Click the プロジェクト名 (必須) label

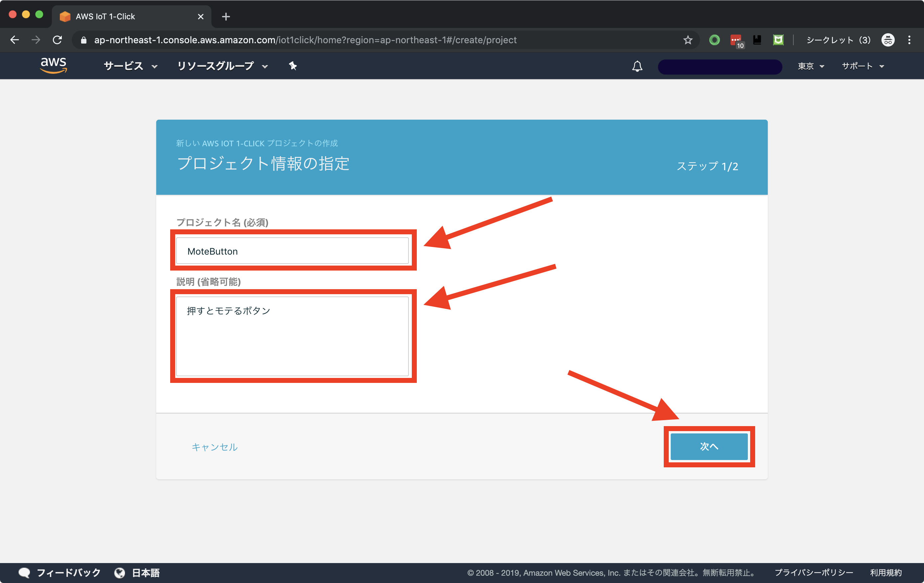(x=223, y=223)
